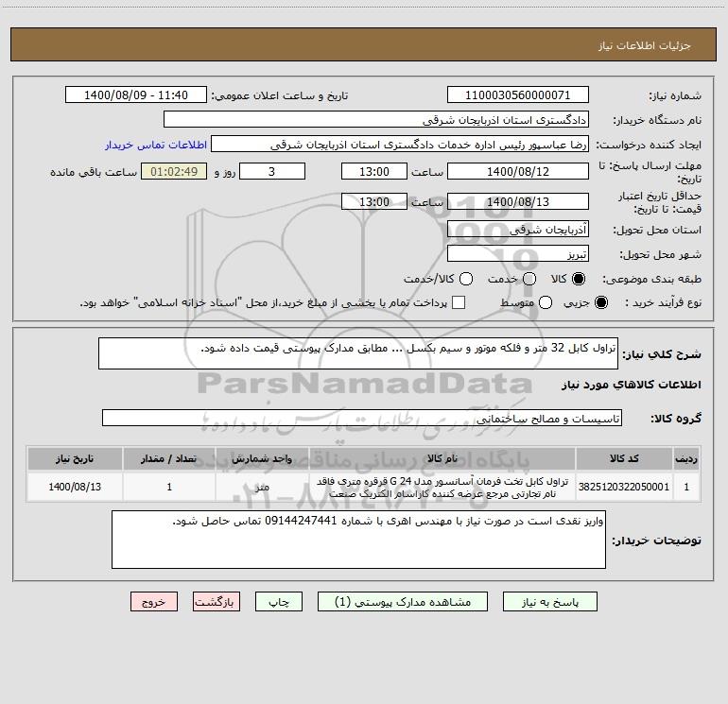Click the price validity hour field in the 1400/08/13 row
This screenshot has height=704, width=728.
coord(374,201)
